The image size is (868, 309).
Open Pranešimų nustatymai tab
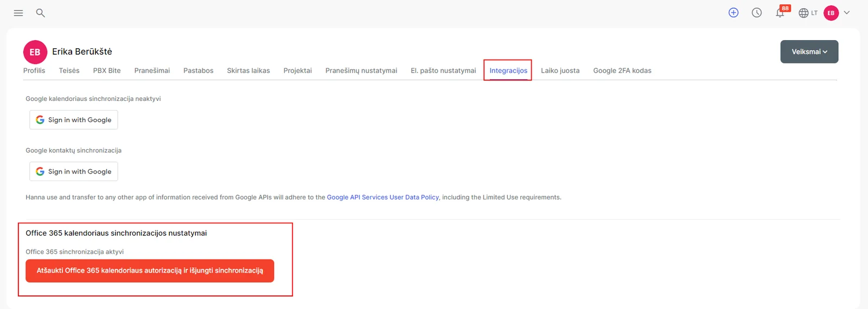(361, 70)
